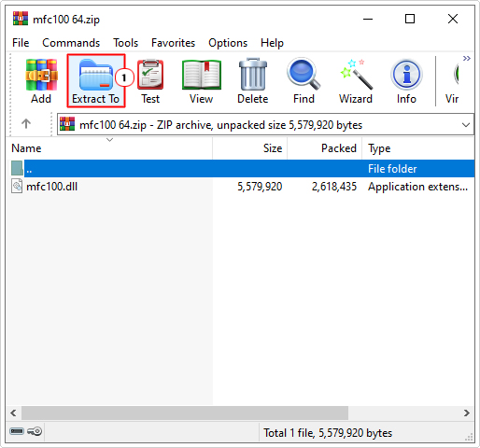This screenshot has width=480, height=448.
Task: Maximize the WinRAR window
Action: (410, 19)
